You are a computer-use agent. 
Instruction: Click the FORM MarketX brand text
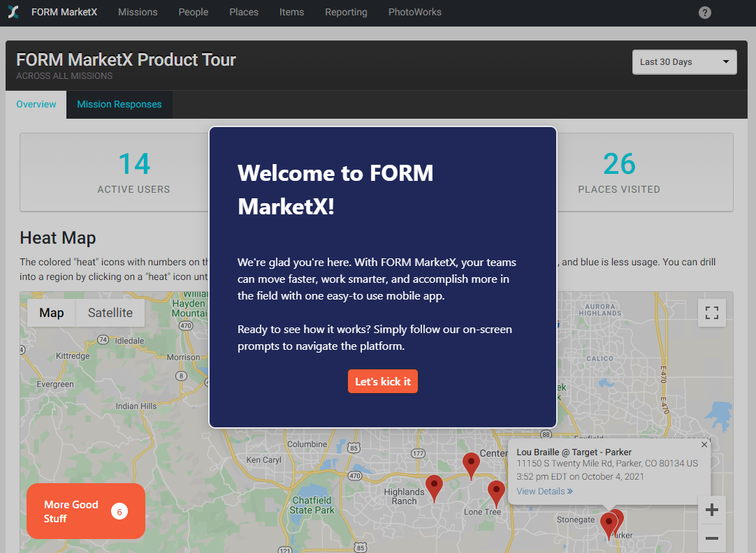coord(64,12)
